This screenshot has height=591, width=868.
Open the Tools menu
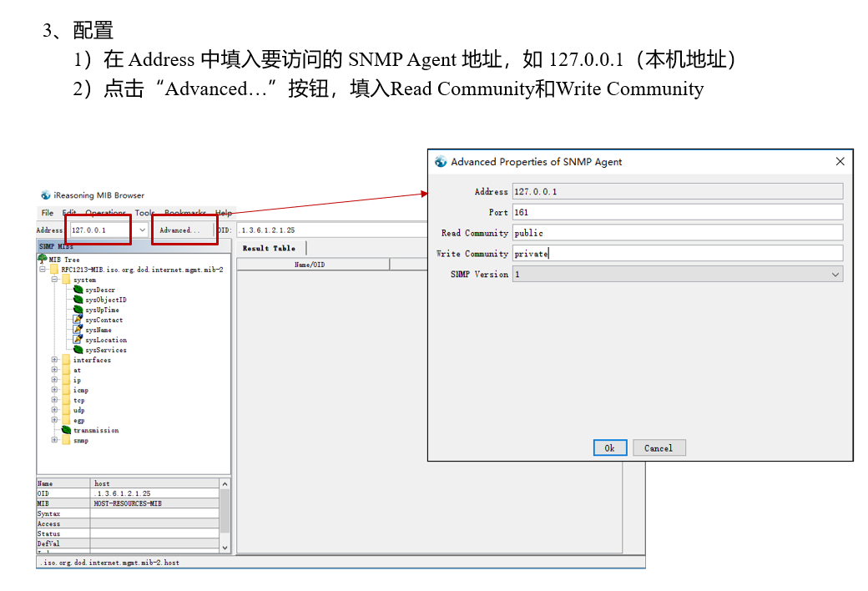click(144, 213)
